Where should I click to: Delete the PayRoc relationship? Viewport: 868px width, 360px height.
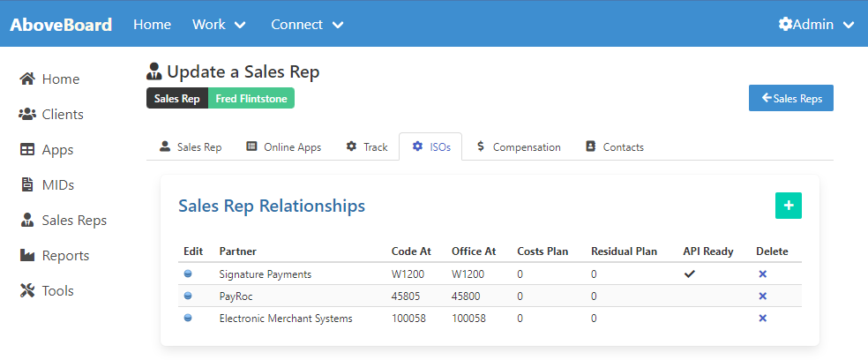tap(763, 296)
